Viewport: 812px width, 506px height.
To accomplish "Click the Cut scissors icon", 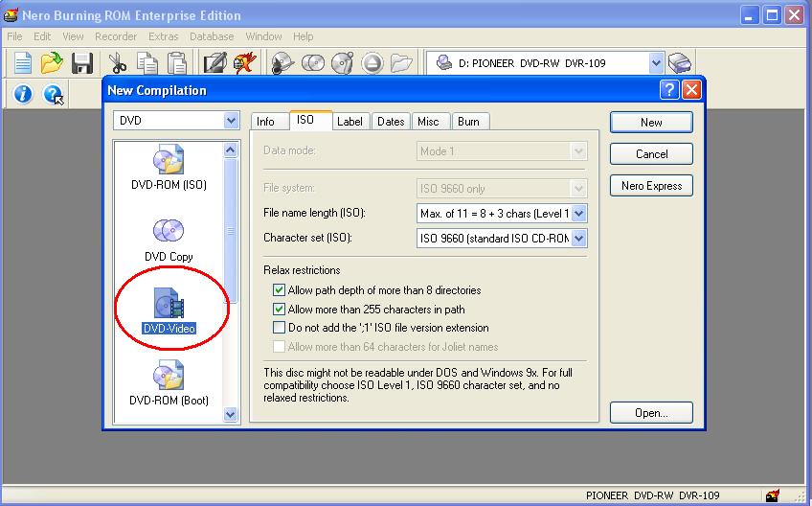I will point(118,63).
